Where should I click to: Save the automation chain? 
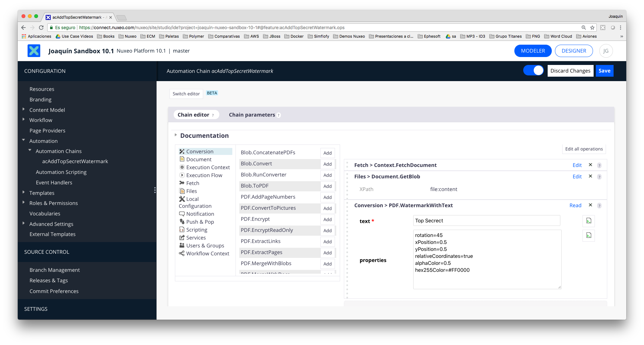pos(604,71)
